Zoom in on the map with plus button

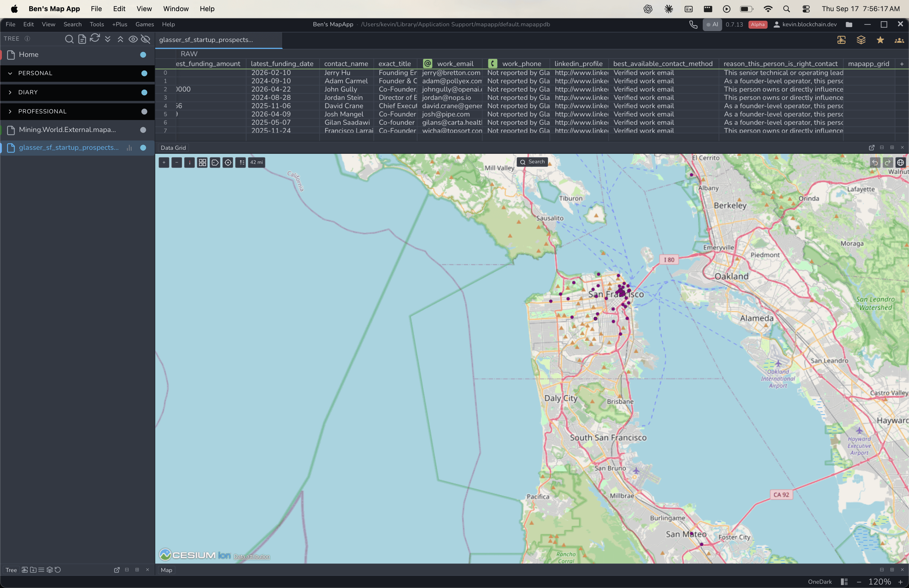point(164,163)
